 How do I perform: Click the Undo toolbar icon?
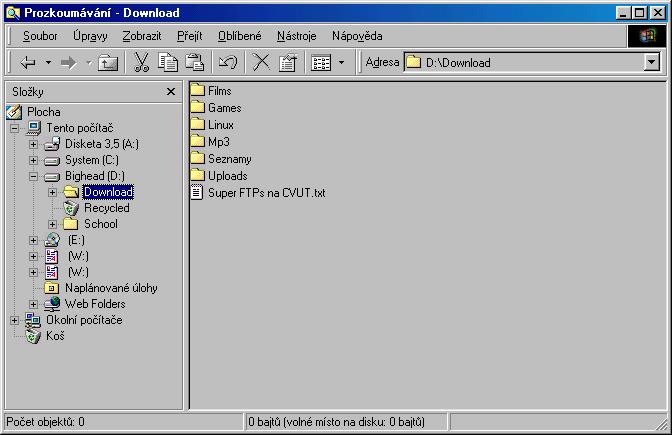click(x=228, y=63)
